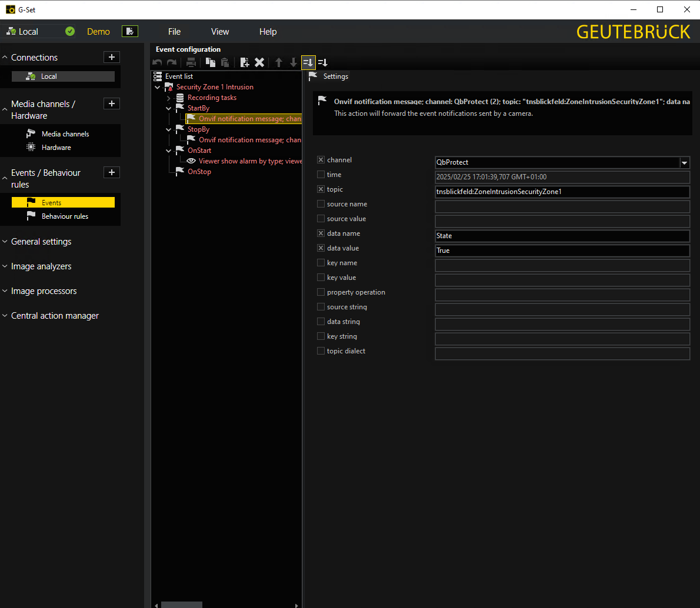Image resolution: width=700 pixels, height=608 pixels.
Task: Select Behaviour rules in the sidebar
Action: click(x=65, y=216)
